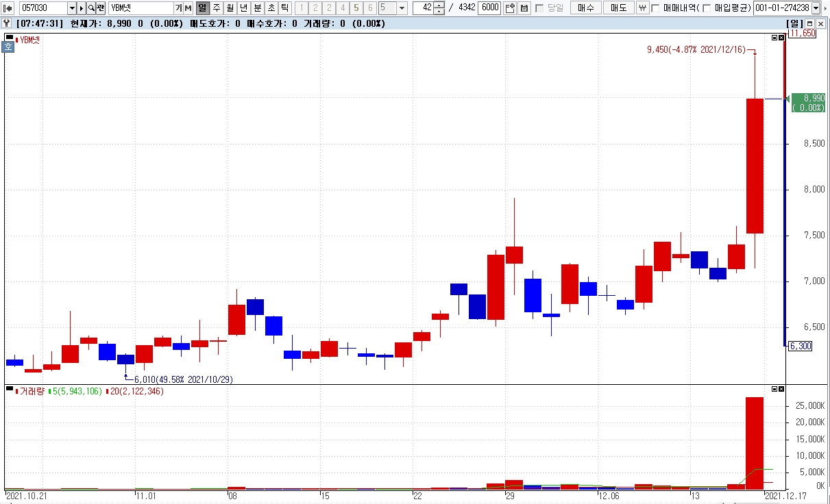Switch to the 년 yearly chart period

pyautogui.click(x=243, y=8)
